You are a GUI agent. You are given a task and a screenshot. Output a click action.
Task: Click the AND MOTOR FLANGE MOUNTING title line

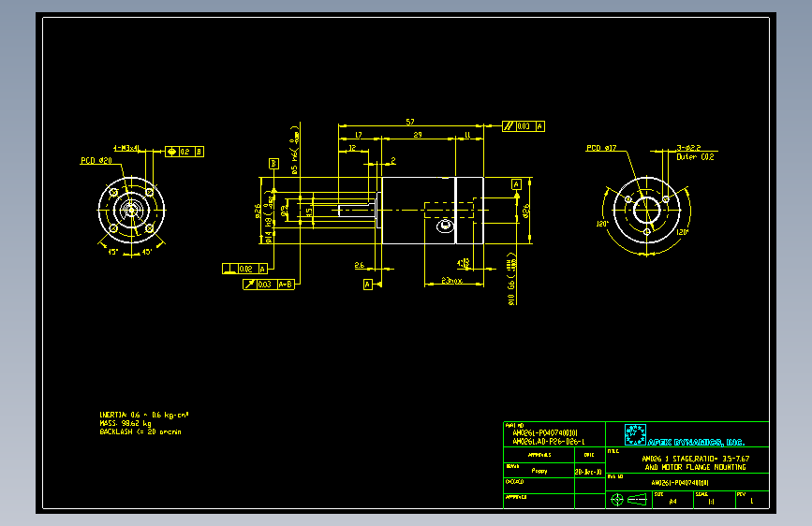coord(696,467)
